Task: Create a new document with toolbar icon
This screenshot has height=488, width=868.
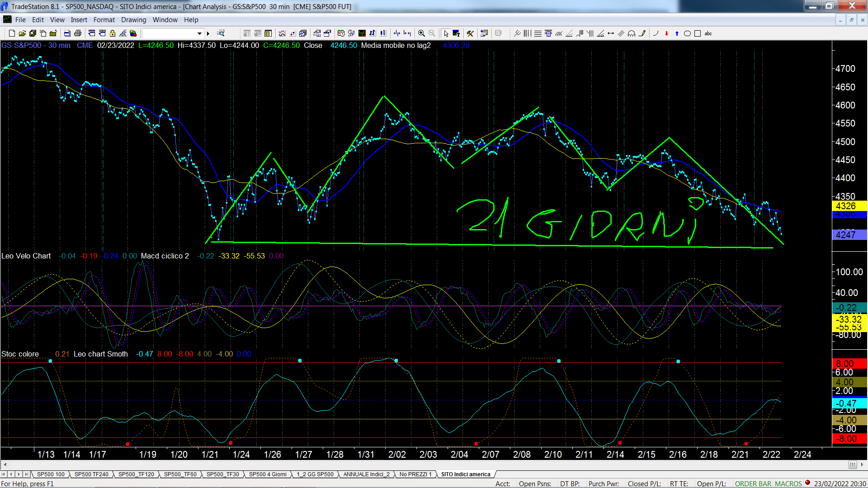Action: (x=12, y=33)
